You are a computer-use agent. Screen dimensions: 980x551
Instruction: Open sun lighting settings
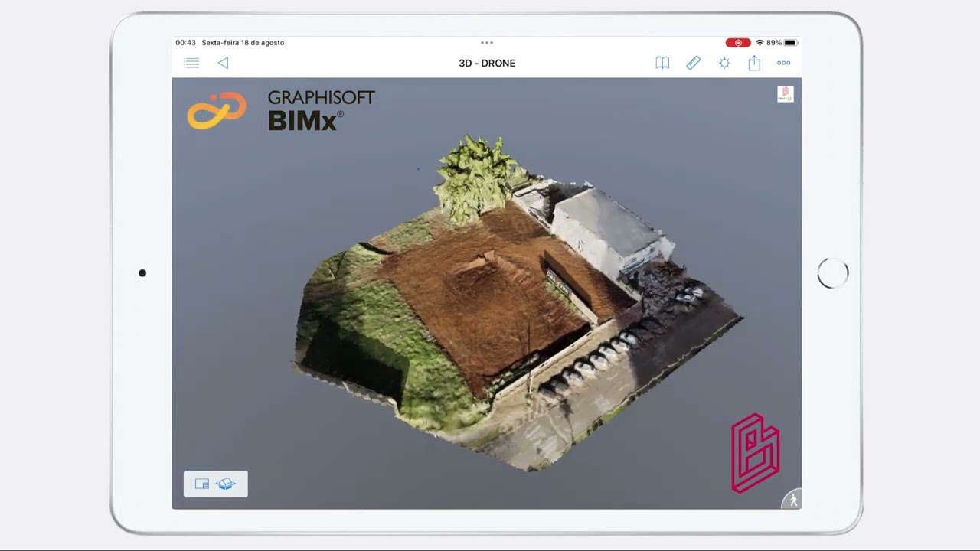724,64
